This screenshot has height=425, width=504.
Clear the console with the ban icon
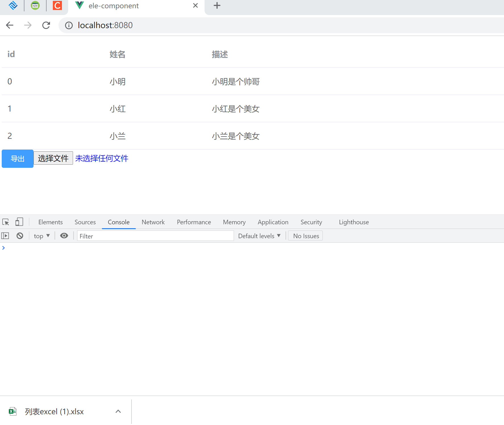(x=20, y=236)
